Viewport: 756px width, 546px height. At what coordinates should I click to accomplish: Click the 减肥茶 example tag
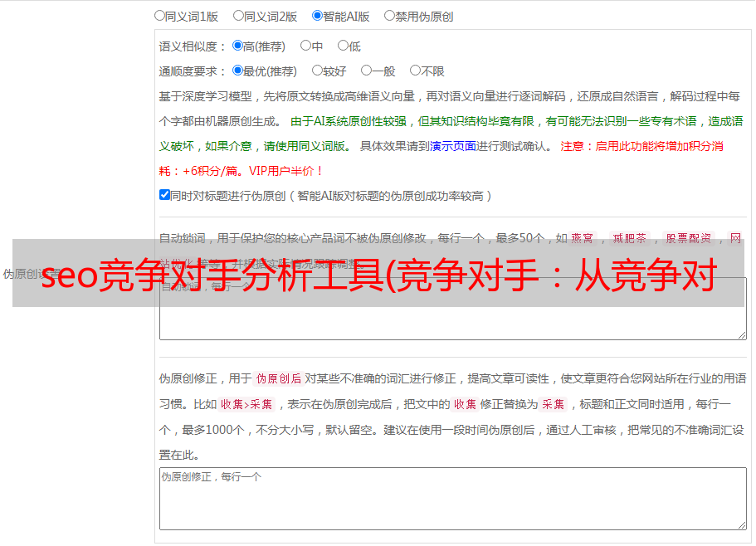click(x=630, y=238)
